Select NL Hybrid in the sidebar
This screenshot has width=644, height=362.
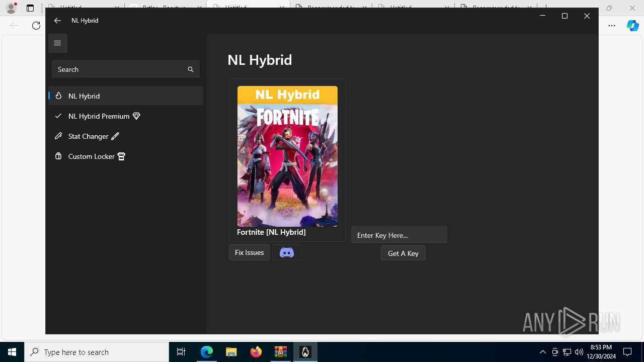point(126,96)
